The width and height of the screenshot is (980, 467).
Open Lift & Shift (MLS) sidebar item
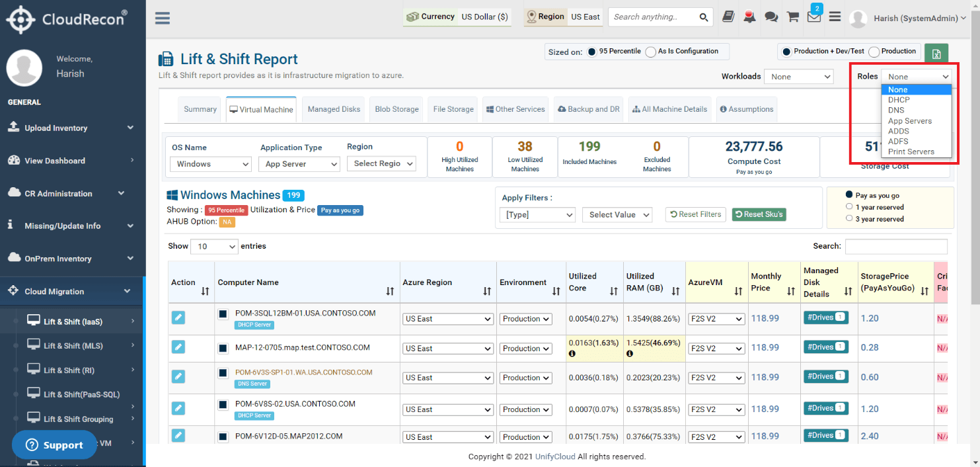73,346
